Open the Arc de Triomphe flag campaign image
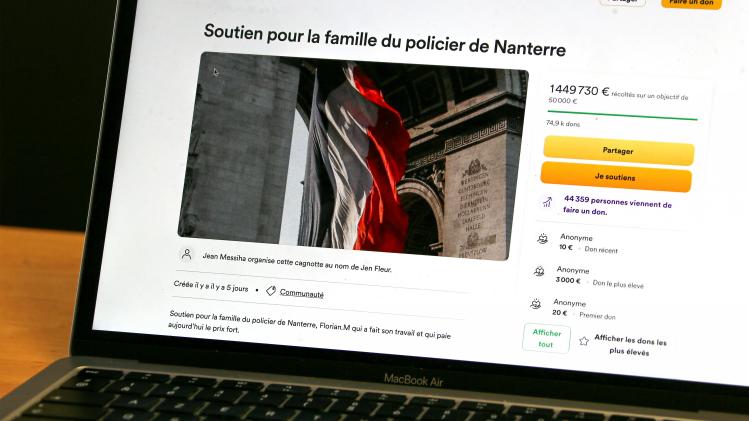Screen dimensions: 749x421 [353, 156]
